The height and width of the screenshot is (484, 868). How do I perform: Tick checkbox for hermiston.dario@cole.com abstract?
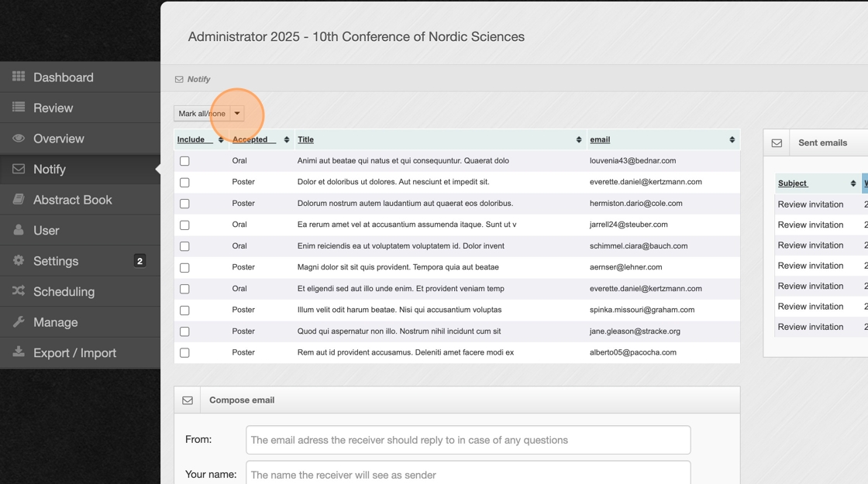click(x=184, y=204)
